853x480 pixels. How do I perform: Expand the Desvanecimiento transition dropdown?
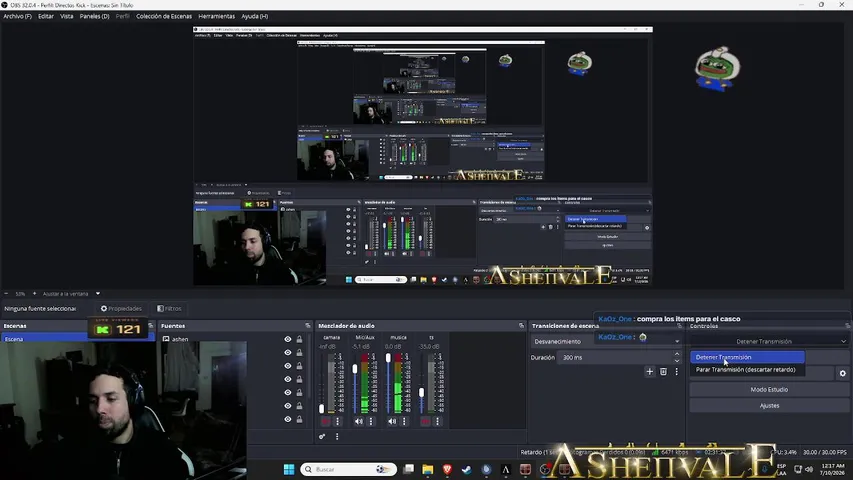coord(677,342)
